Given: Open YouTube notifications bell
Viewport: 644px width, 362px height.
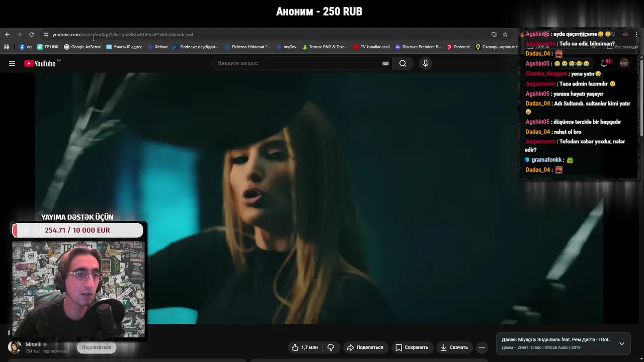Looking at the screenshot, I should (x=604, y=63).
